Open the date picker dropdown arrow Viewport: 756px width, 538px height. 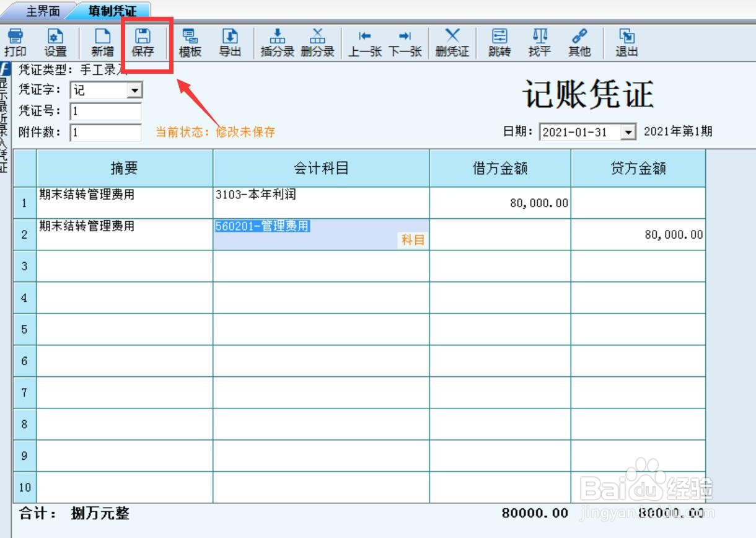629,131
